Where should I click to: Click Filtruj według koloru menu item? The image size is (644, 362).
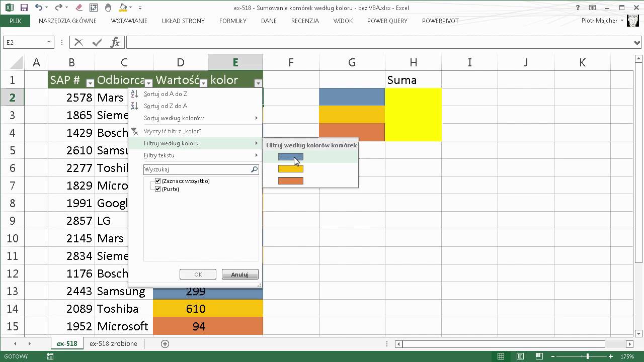pyautogui.click(x=195, y=143)
